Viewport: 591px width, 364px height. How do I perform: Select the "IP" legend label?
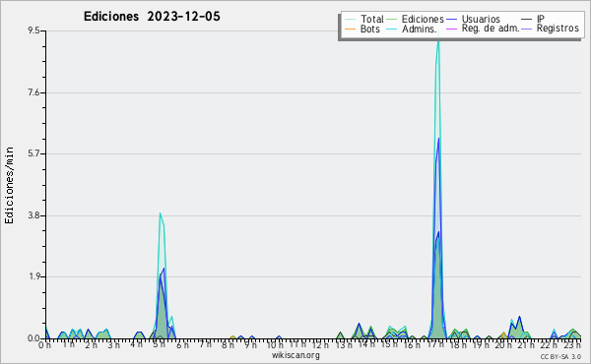pyautogui.click(x=541, y=19)
